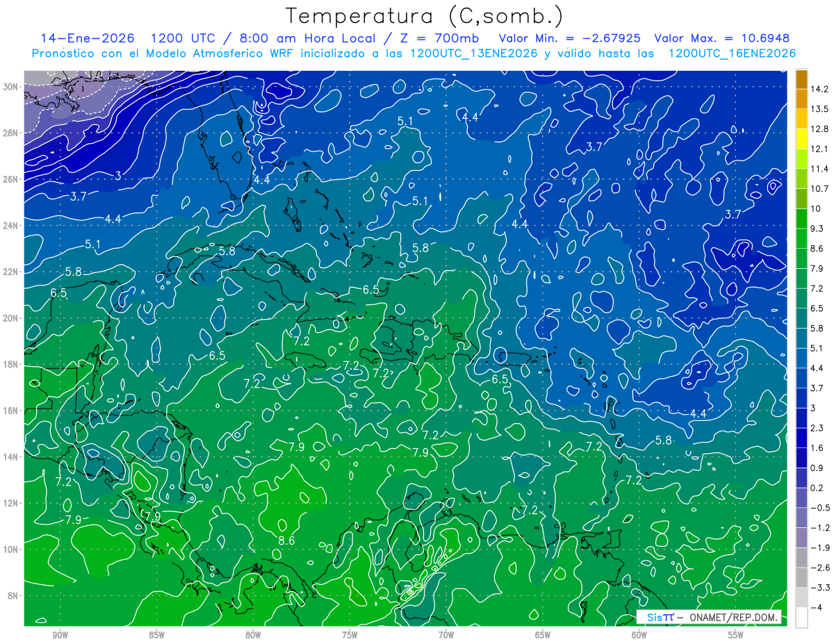The height and width of the screenshot is (644, 834).
Task: Click the '-2.6' colorbar value
Action: click(820, 568)
